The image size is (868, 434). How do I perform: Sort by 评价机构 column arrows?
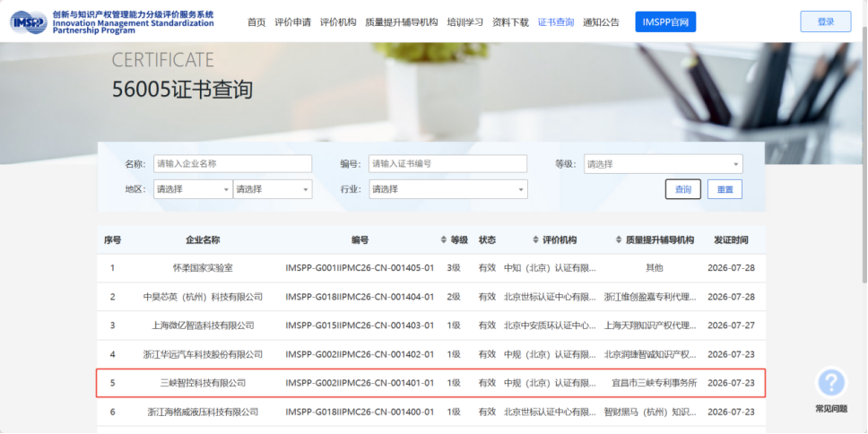click(535, 240)
